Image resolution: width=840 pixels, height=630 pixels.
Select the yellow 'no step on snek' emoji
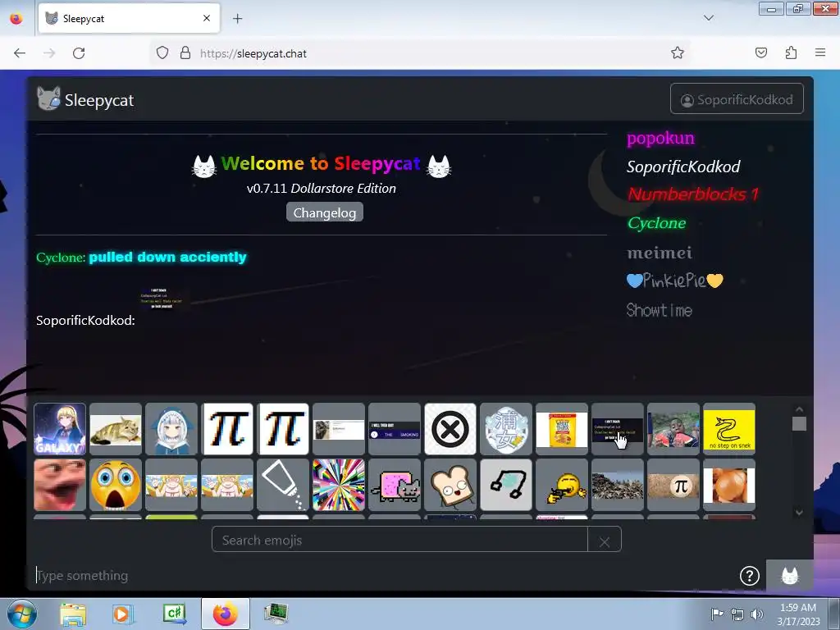729,429
